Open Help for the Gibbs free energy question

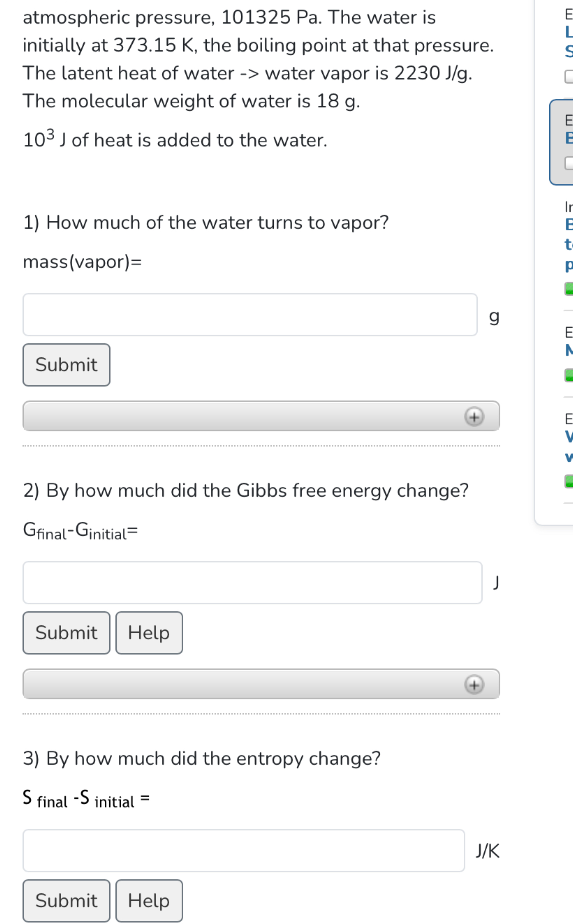(149, 632)
